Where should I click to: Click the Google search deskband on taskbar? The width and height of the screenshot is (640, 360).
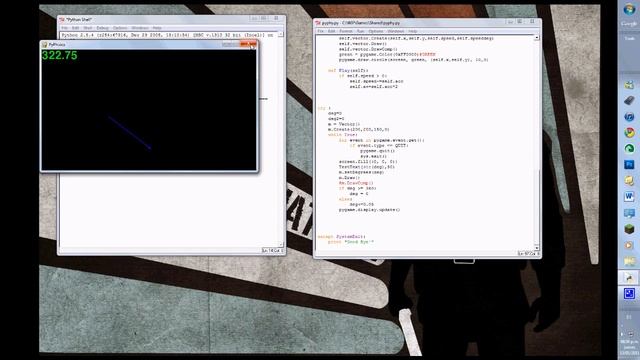(x=629, y=24)
